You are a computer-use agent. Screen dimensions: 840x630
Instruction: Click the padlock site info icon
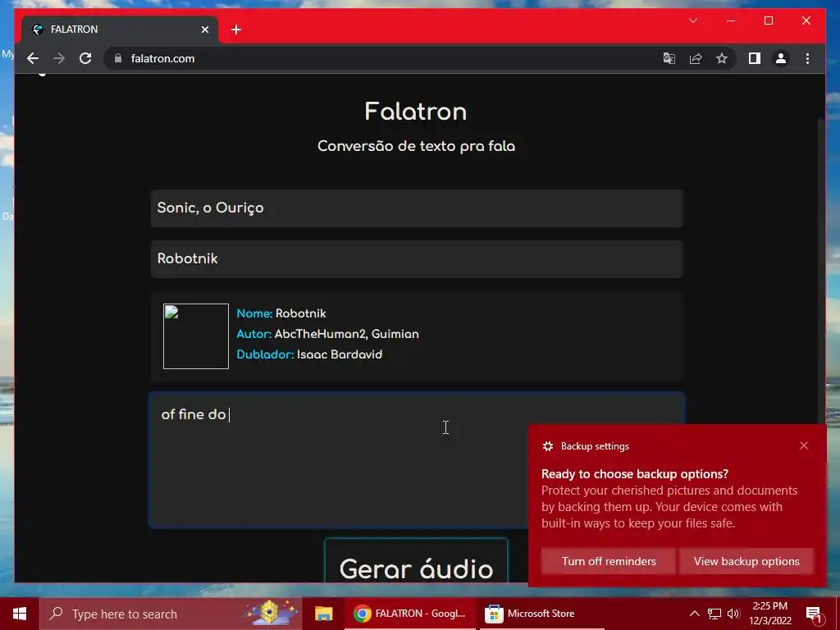point(118,58)
